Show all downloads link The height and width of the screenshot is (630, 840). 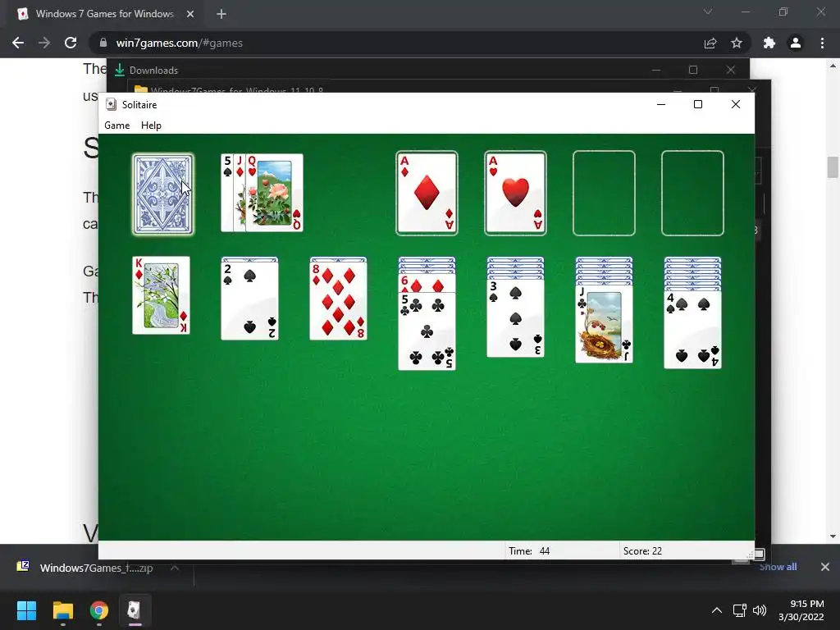pyautogui.click(x=778, y=567)
